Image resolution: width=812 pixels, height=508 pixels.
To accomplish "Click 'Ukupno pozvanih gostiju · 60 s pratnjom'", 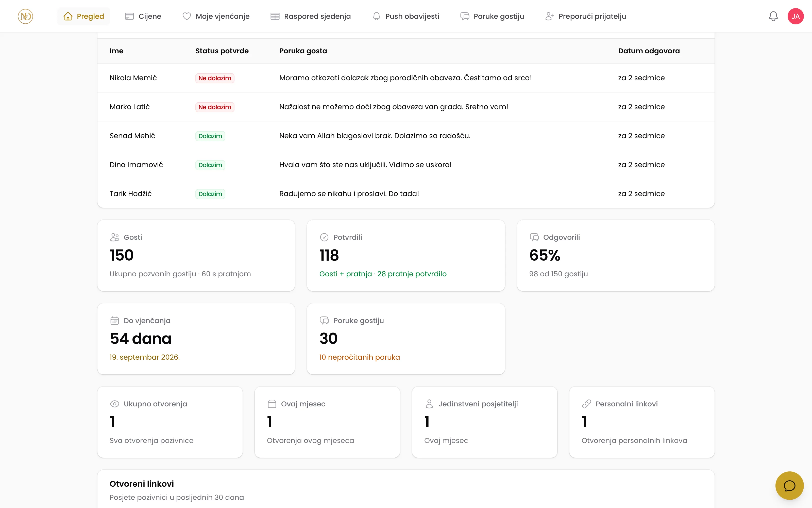I will point(180,274).
